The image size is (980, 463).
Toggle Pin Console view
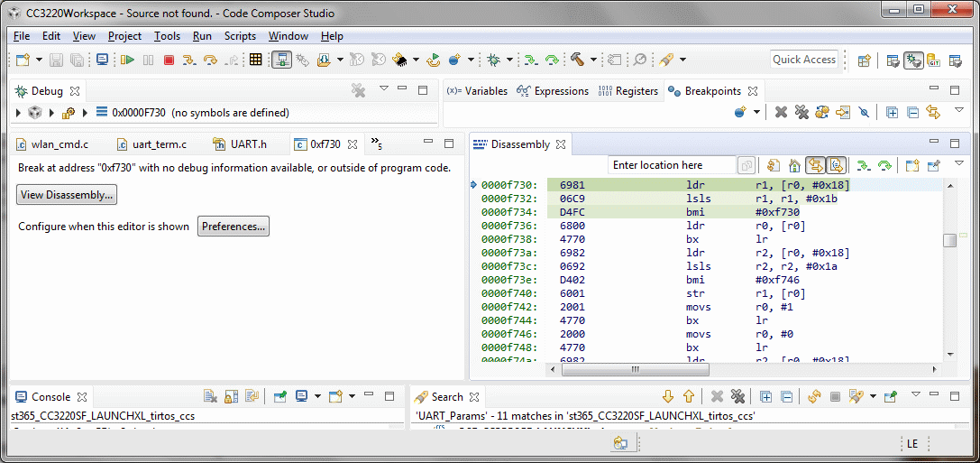tap(281, 396)
